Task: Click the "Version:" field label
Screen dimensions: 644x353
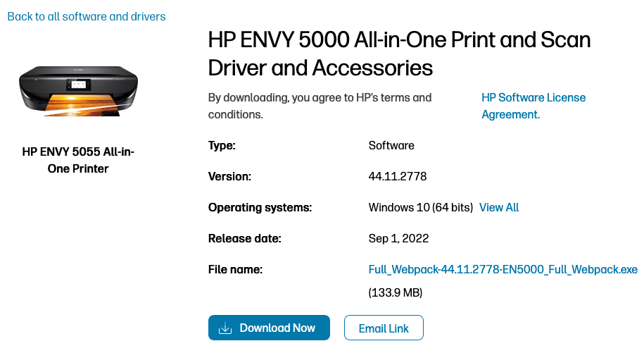Action: pyautogui.click(x=229, y=176)
